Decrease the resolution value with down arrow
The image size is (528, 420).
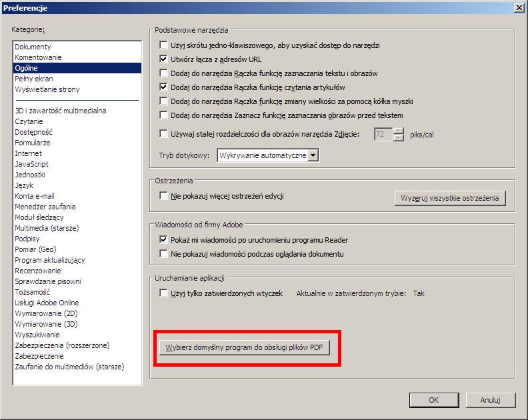399,137
